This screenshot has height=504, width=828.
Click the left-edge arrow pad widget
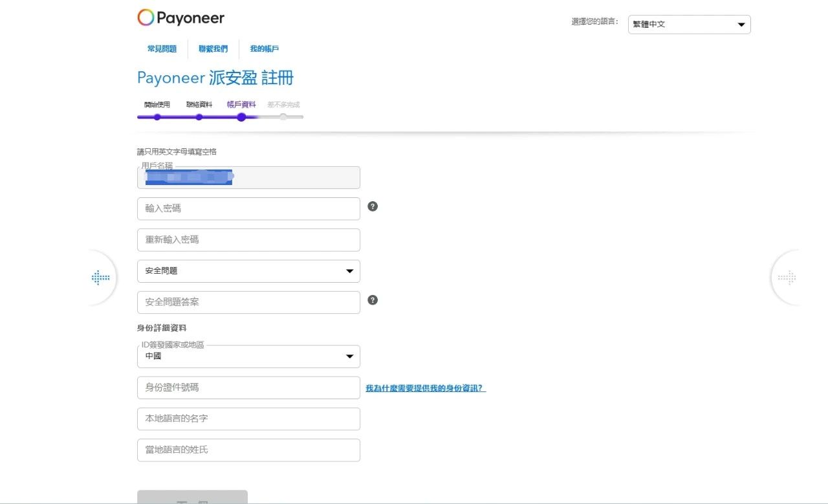click(x=100, y=277)
